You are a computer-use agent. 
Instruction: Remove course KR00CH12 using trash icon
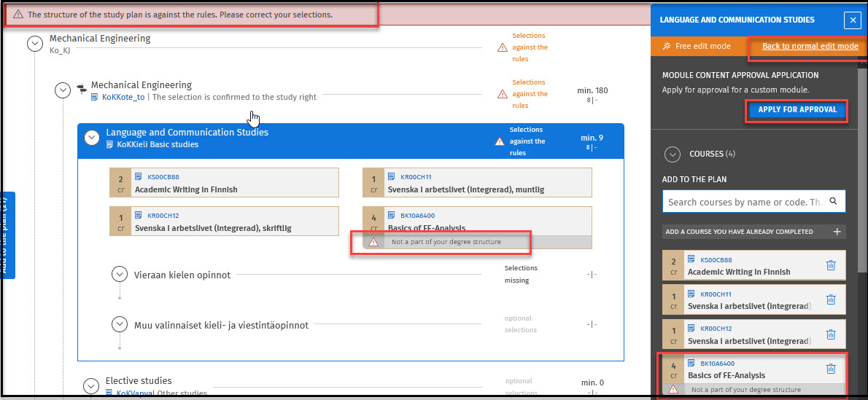tap(830, 334)
